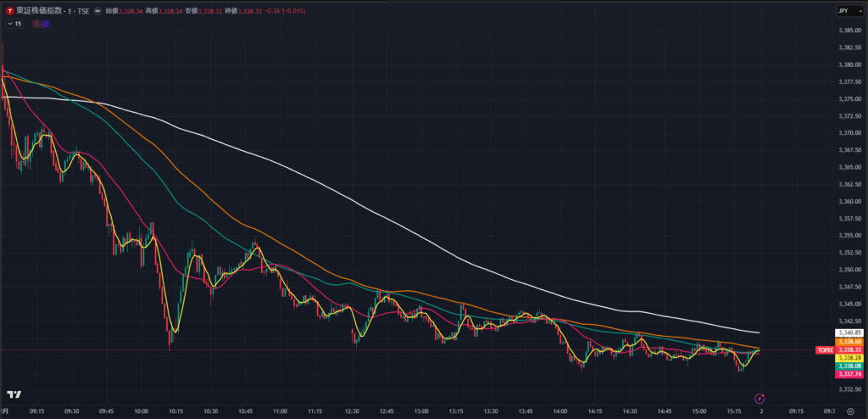Select the orange 3,338.60 price label
The width and height of the screenshot is (868, 419).
coord(850,341)
